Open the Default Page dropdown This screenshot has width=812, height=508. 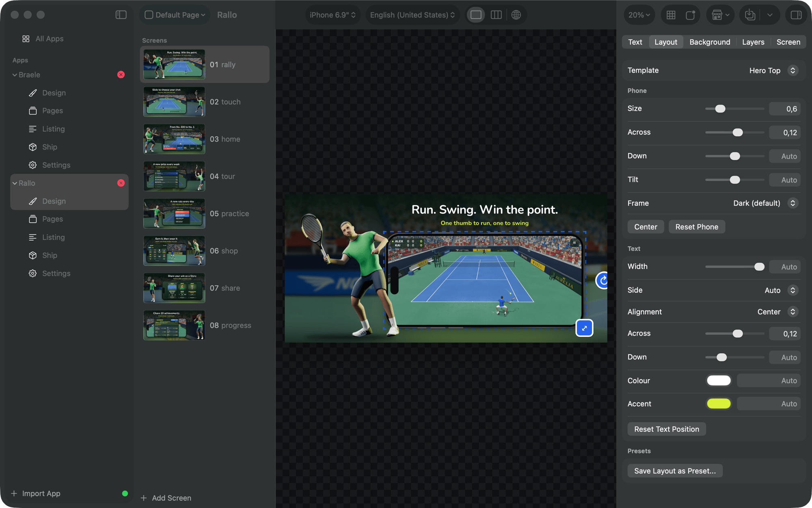click(x=175, y=15)
